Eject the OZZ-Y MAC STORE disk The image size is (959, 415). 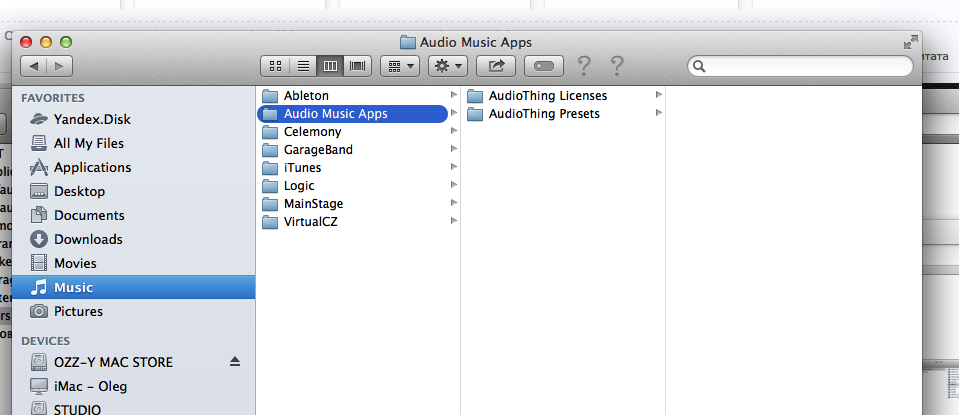[x=235, y=362]
